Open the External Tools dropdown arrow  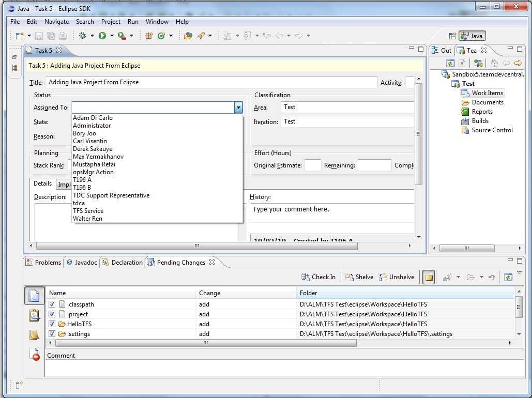click(x=132, y=36)
